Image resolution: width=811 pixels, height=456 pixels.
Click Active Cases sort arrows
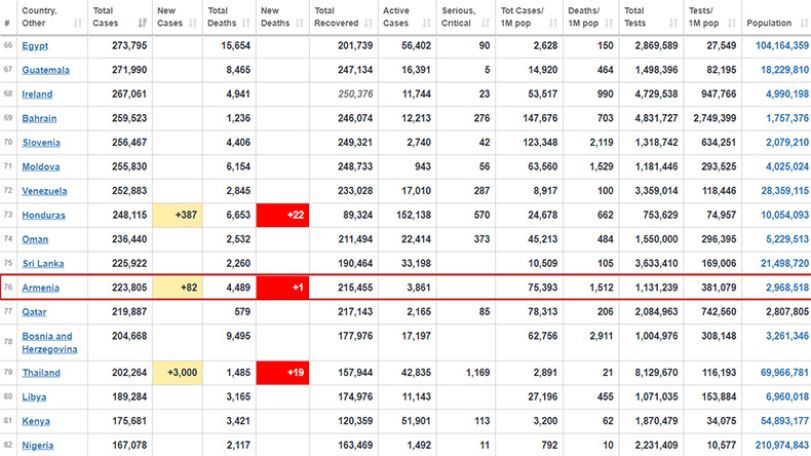(427, 23)
